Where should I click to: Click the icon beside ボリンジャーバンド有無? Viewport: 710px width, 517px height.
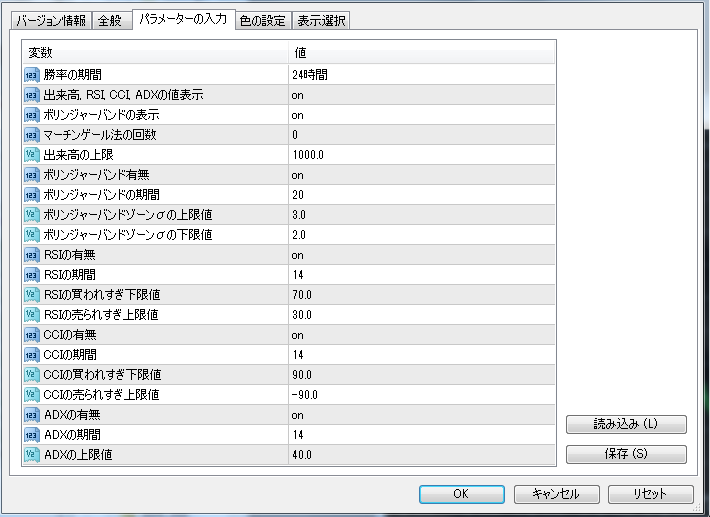32,175
